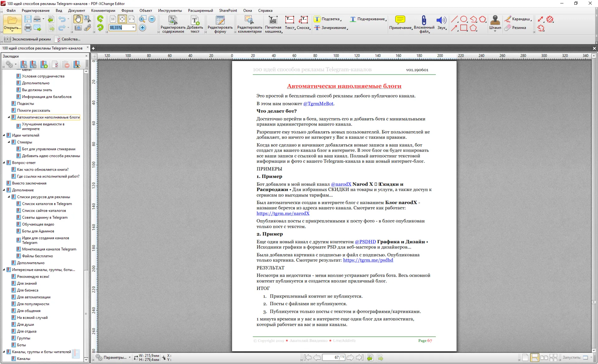Click the Stamp tool icon

[495, 23]
